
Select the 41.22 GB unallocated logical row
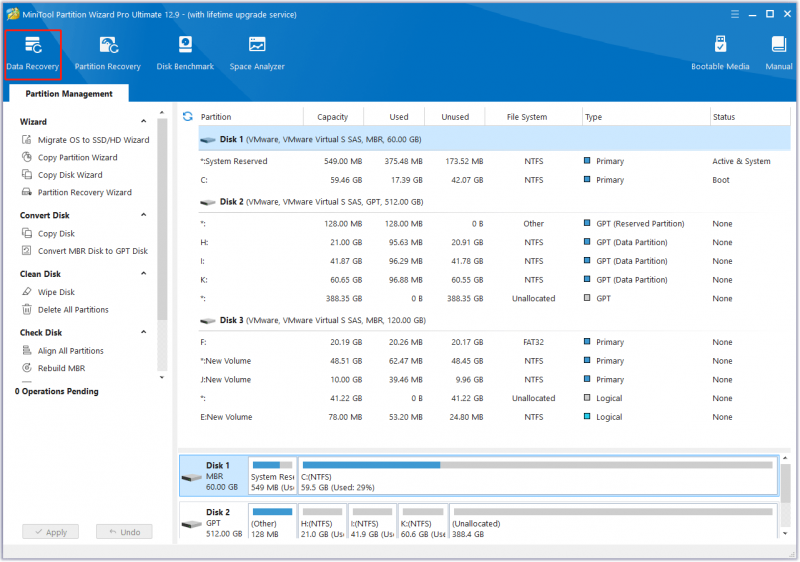(494, 398)
